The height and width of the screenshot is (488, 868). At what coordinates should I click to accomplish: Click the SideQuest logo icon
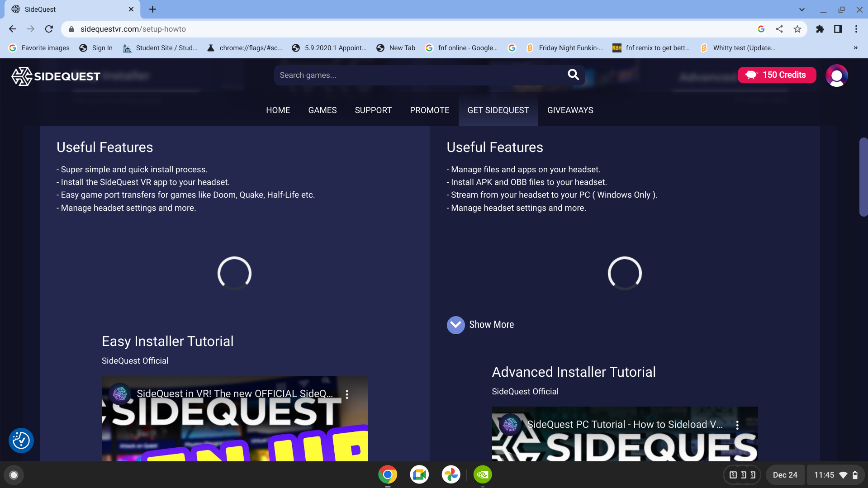[x=21, y=76]
